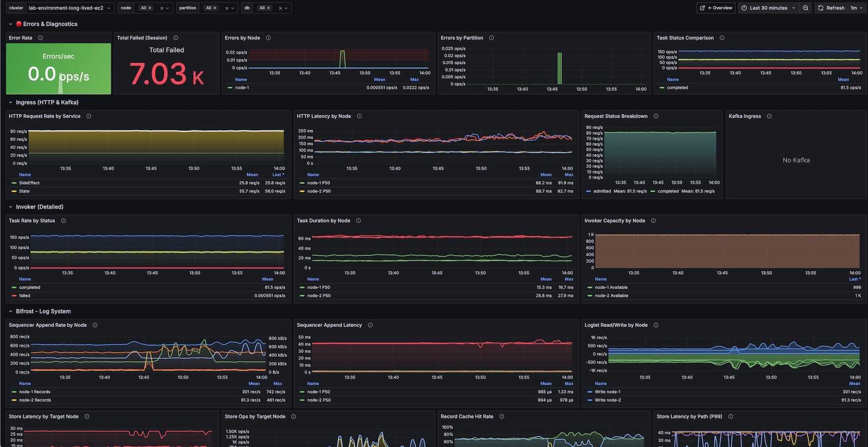Toggle Write node-2 in Loglet Read/Write legend
The width and height of the screenshot is (868, 447).
[608, 400]
